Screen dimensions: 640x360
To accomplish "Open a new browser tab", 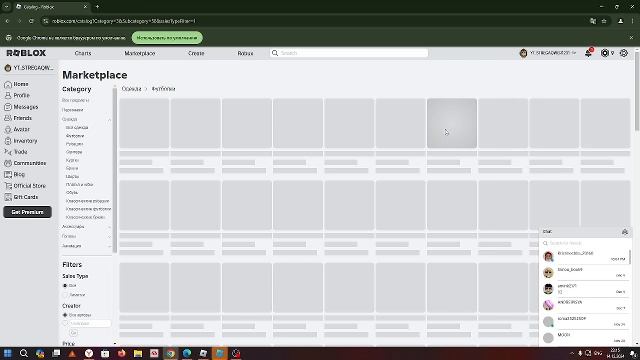I will coord(97,7).
